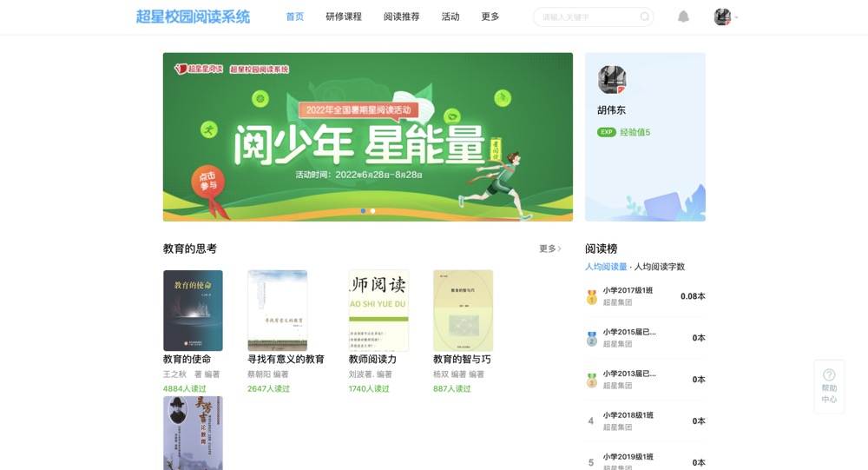Click the 经验值5 label
Image resolution: width=868 pixels, height=470 pixels.
[635, 132]
